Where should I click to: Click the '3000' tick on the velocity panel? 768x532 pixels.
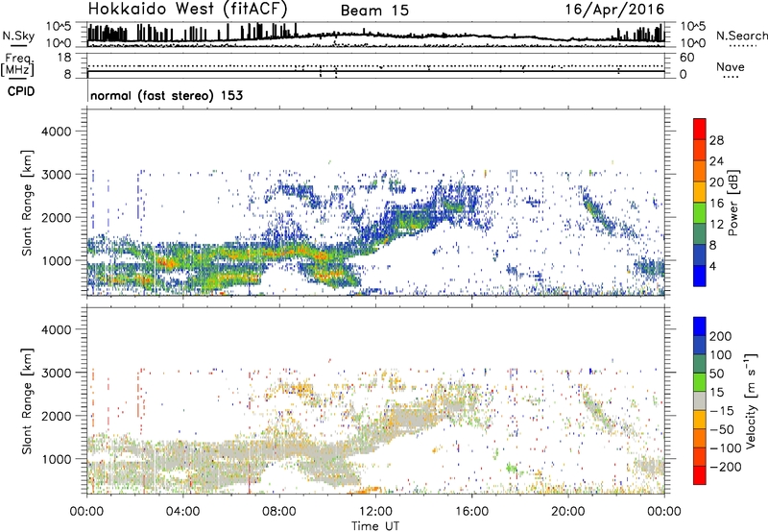[x=56, y=373]
